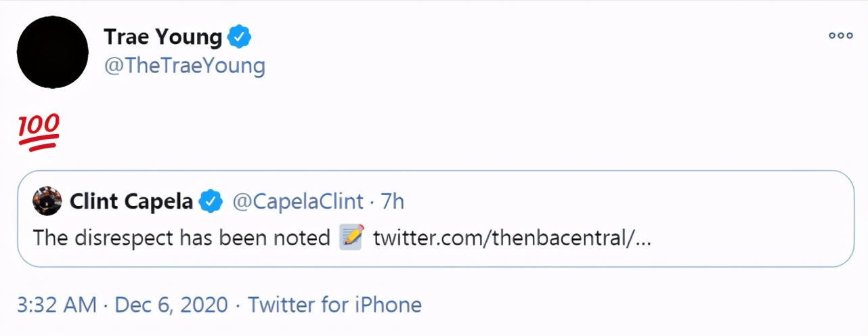The width and height of the screenshot is (868, 336).
Task: Open the three-dot more options menu
Action: (x=840, y=36)
